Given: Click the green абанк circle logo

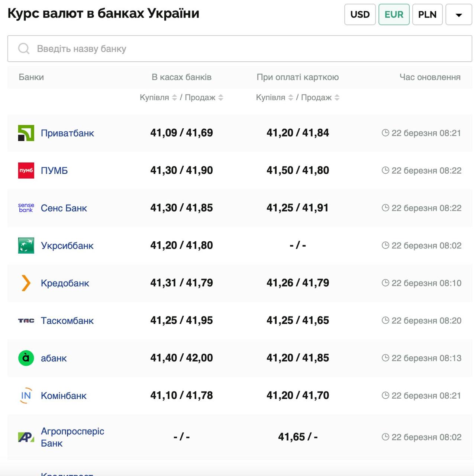Looking at the screenshot, I should [26, 358].
